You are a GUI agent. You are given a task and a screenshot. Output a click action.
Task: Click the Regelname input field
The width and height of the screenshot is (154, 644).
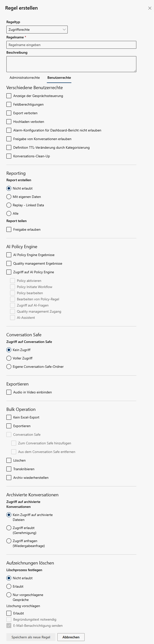(x=71, y=45)
